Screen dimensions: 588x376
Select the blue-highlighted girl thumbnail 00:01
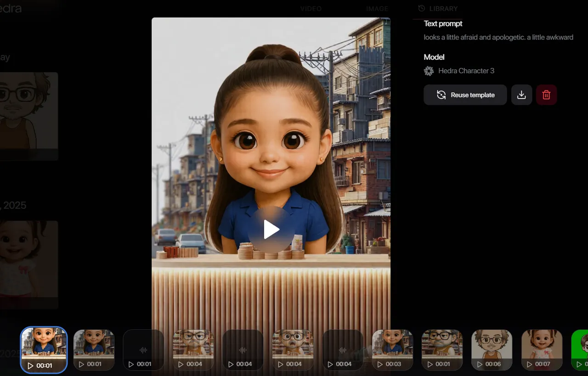coord(44,350)
